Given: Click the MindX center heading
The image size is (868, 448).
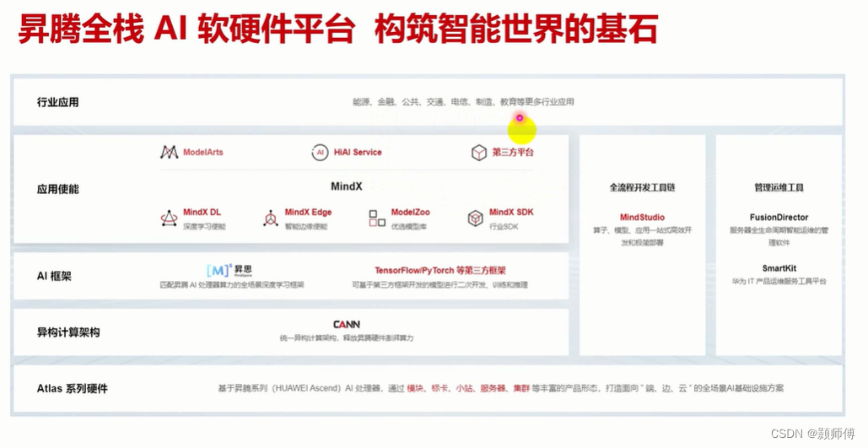Looking at the screenshot, I should pyautogui.click(x=347, y=186).
